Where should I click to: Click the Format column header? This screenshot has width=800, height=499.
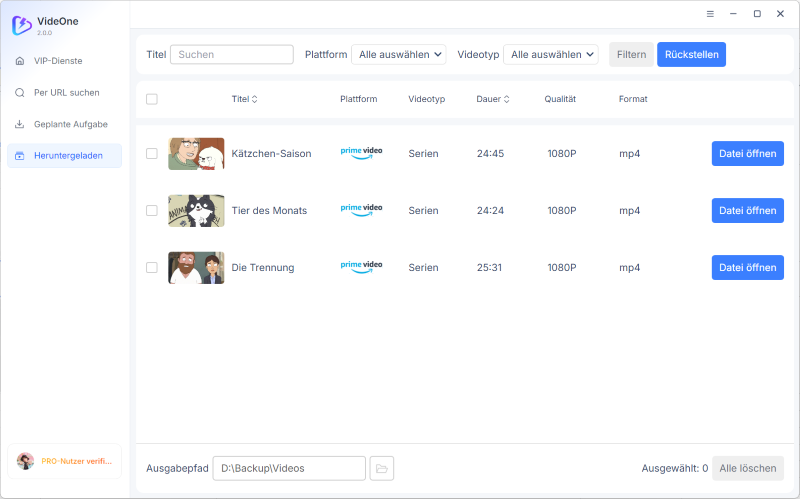pyautogui.click(x=633, y=99)
